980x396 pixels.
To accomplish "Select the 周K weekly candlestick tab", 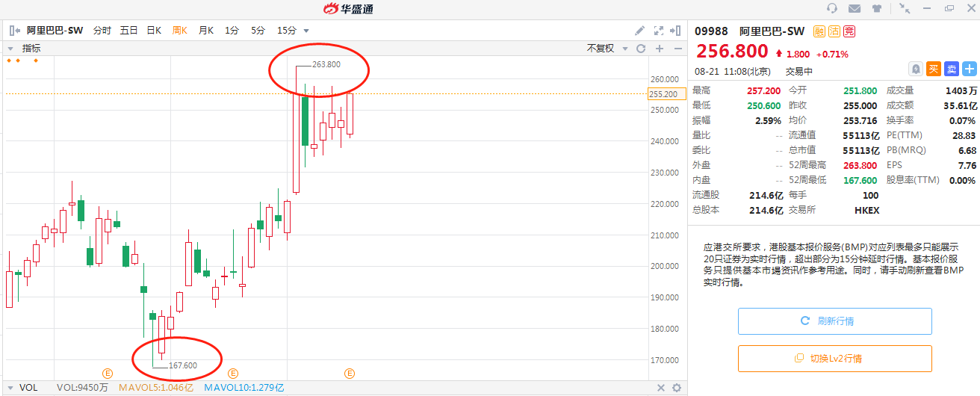I will pyautogui.click(x=180, y=31).
